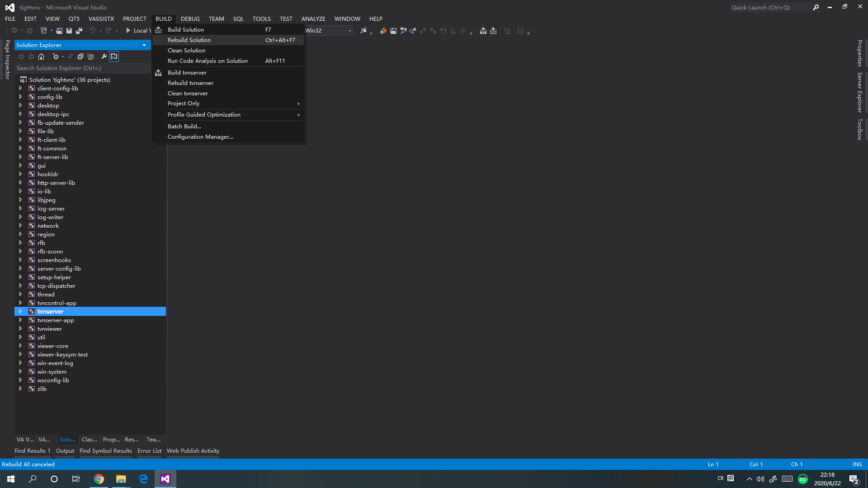Select Rebuild Solution menu entry
The height and width of the screenshot is (488, 868).
(x=189, y=40)
